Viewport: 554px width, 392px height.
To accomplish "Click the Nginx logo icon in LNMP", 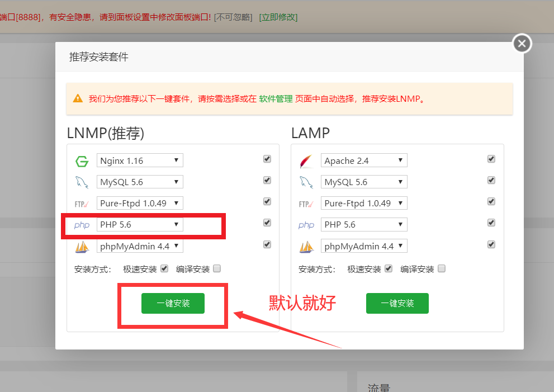I will click(x=82, y=161).
